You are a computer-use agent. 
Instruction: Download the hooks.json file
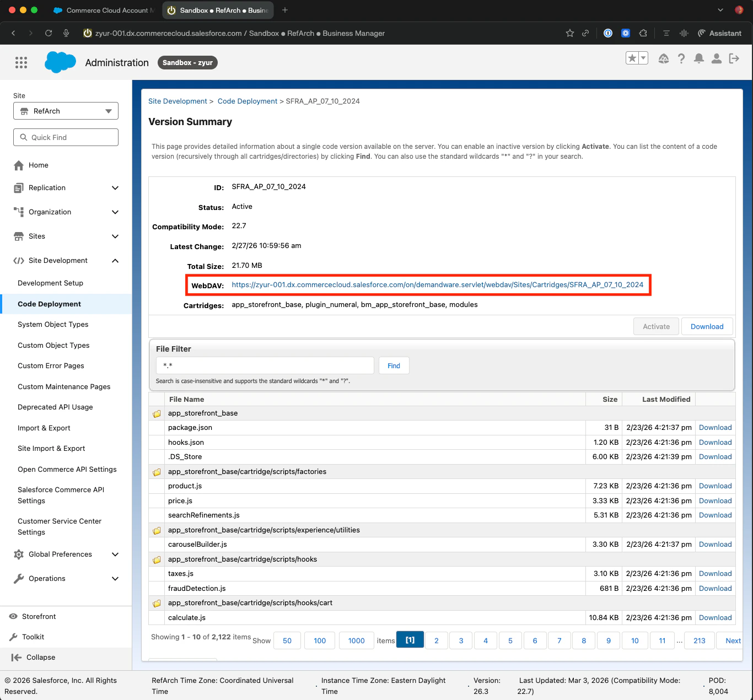click(x=716, y=442)
